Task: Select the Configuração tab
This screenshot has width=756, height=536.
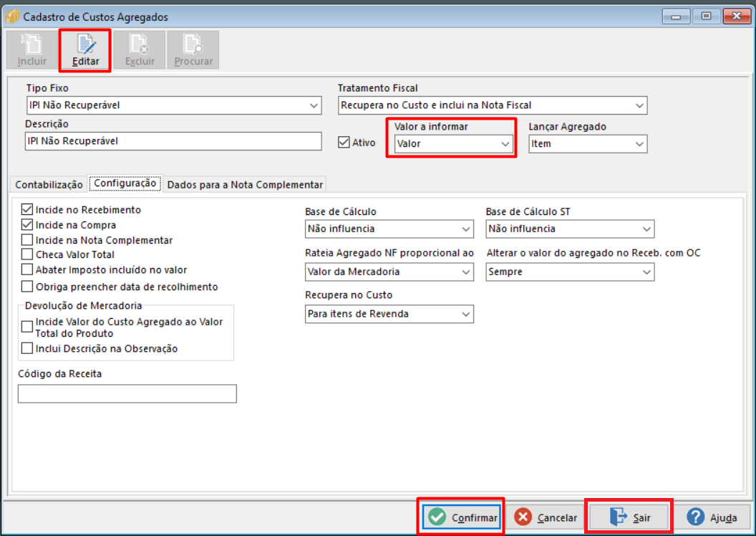Action: [125, 183]
